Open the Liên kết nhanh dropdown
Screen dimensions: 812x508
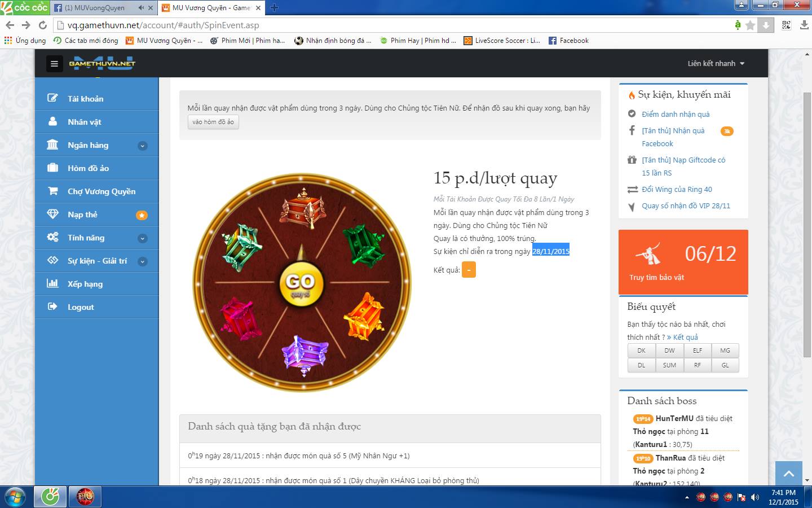(x=716, y=64)
